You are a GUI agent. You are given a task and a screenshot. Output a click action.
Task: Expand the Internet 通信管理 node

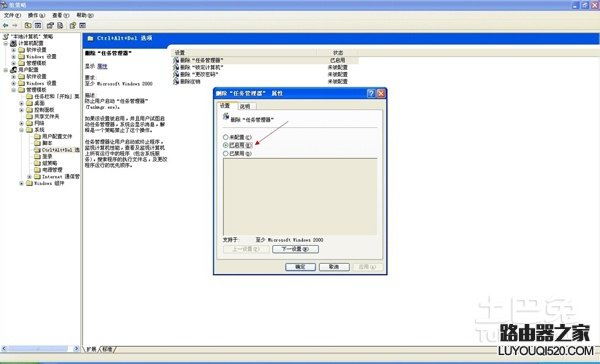coord(29,176)
